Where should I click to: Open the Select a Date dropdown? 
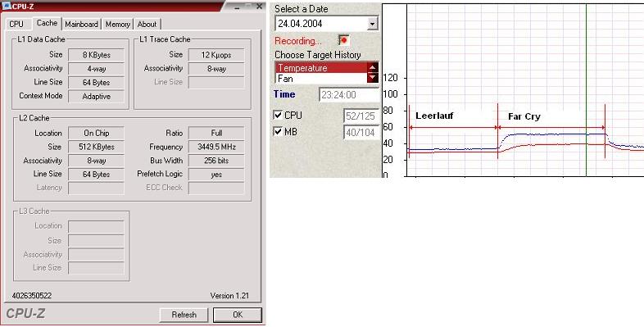(x=372, y=24)
